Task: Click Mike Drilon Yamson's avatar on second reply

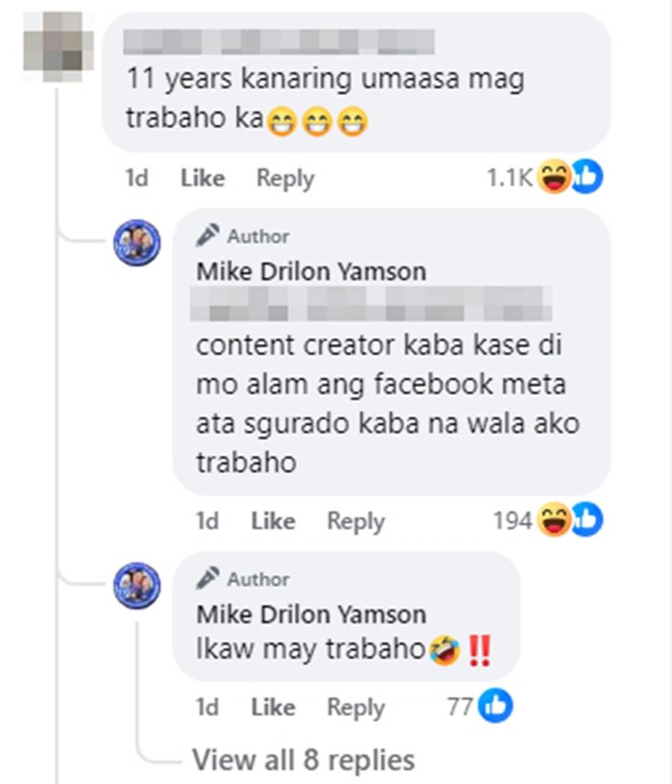Action: click(137, 585)
